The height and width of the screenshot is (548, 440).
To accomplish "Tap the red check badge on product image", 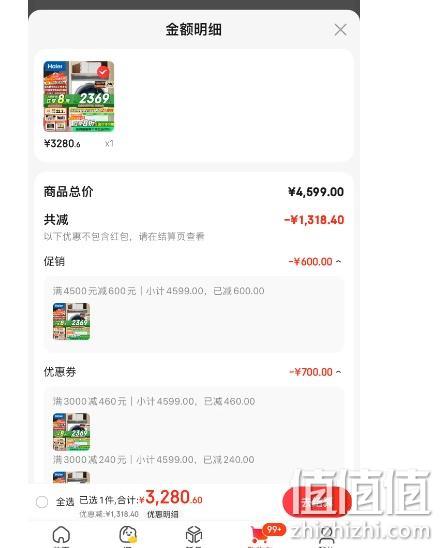I will pyautogui.click(x=103, y=72).
